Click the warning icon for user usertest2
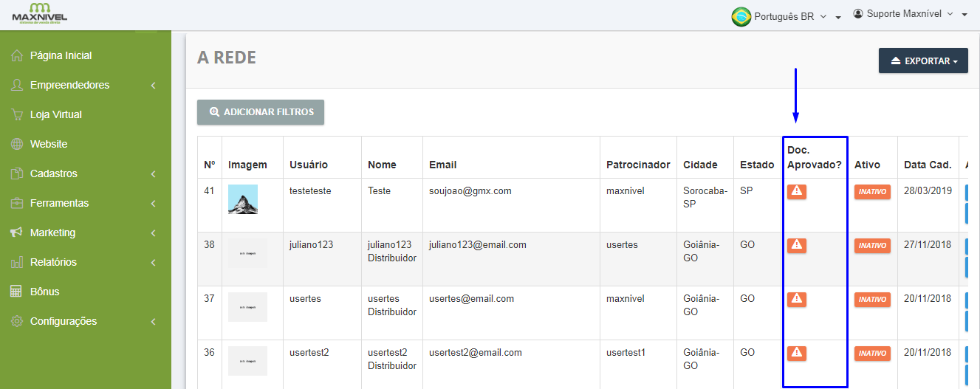980x389 pixels. pyautogui.click(x=796, y=353)
